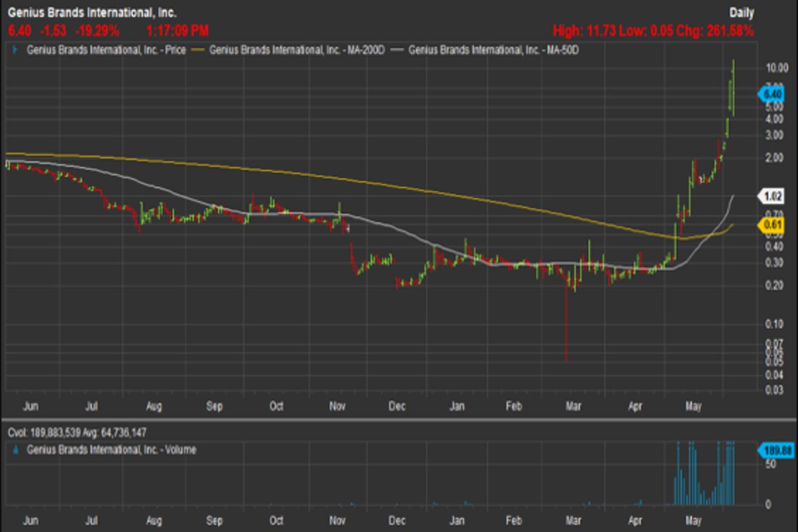Click the white 1.02 MA-50D value tag
This screenshot has height=532, width=798.
point(772,196)
